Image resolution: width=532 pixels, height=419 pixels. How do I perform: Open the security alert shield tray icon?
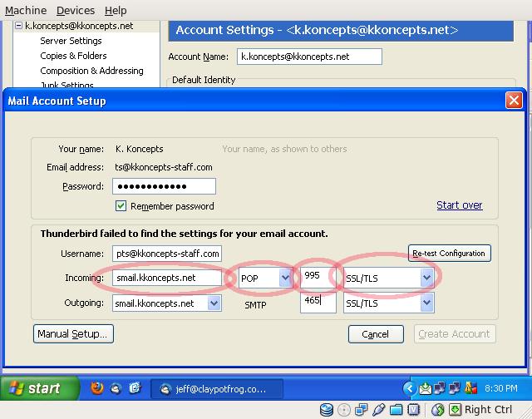pos(471,388)
